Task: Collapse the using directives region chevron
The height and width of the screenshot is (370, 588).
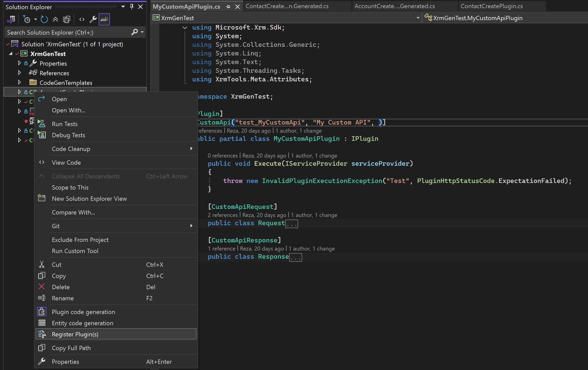Action: point(185,27)
